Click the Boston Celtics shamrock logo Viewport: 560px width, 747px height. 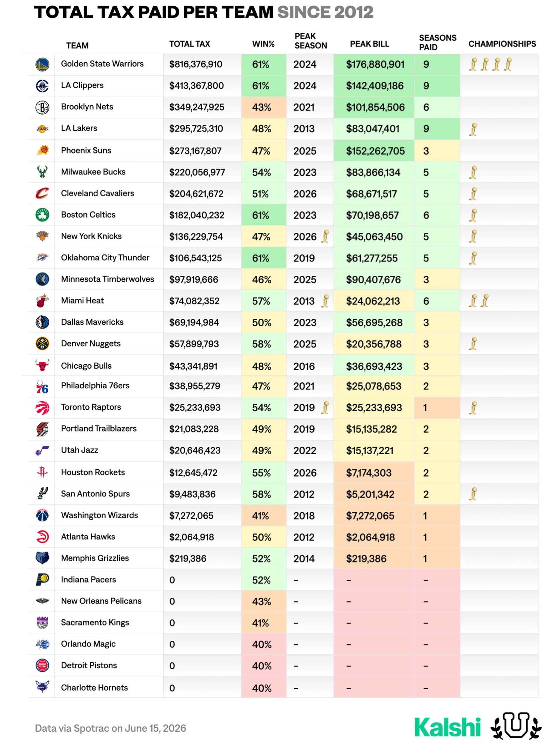pyautogui.click(x=42, y=214)
